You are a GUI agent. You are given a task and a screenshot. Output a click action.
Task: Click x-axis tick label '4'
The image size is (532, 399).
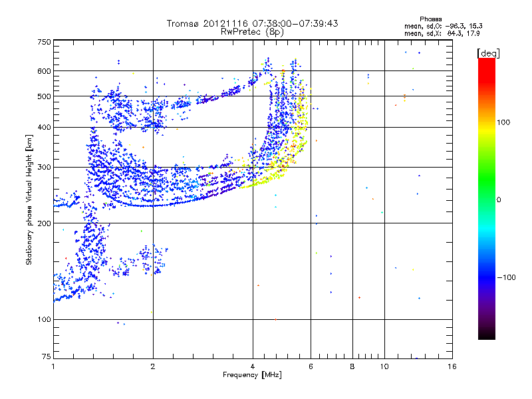pos(253,366)
